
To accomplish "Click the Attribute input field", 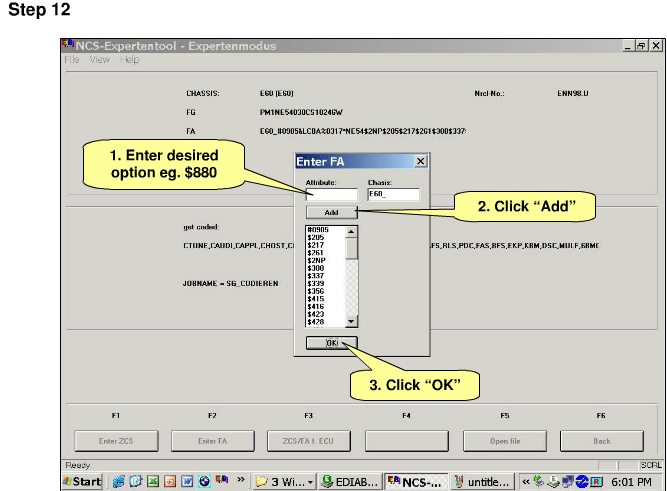I will 332,194.
